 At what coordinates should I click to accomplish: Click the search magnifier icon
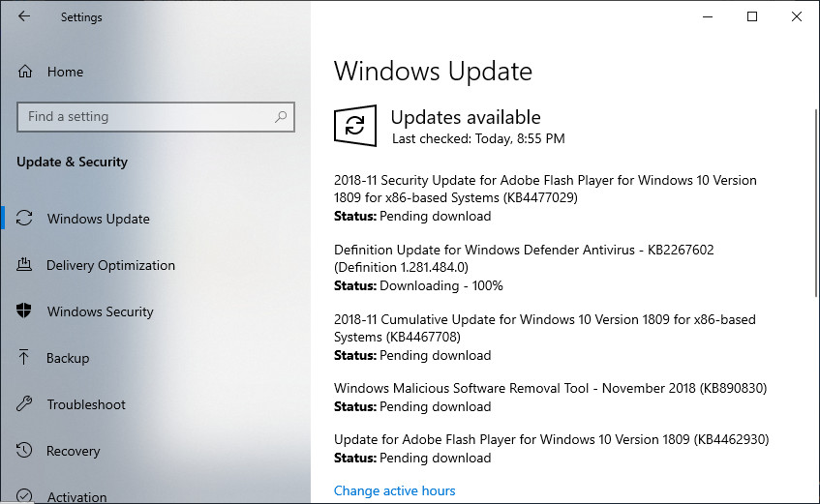point(281,117)
